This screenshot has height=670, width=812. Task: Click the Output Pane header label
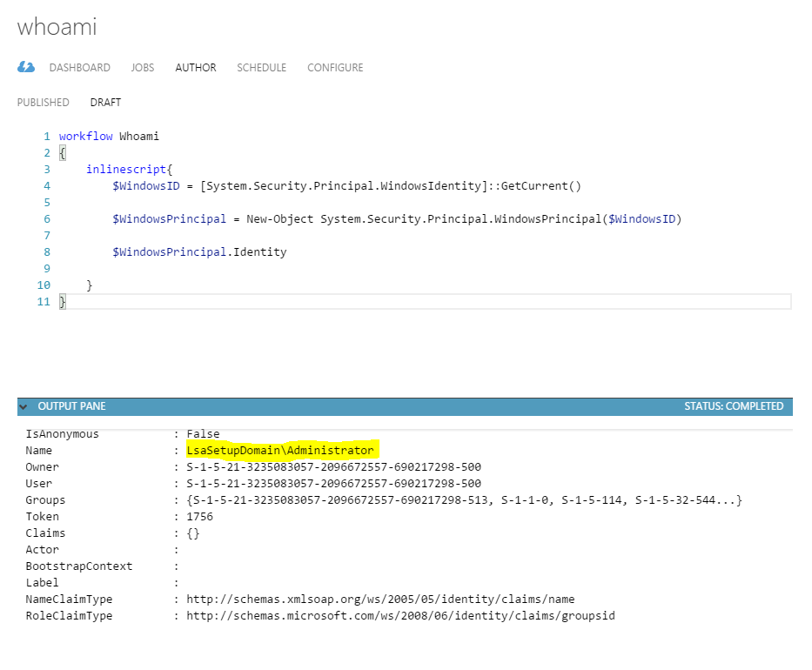[x=71, y=406]
